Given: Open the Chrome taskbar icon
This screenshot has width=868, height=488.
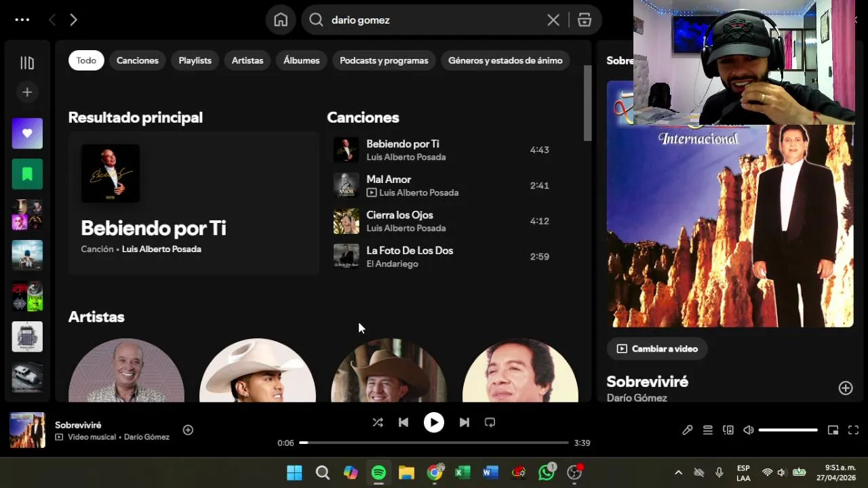Looking at the screenshot, I should click(435, 472).
